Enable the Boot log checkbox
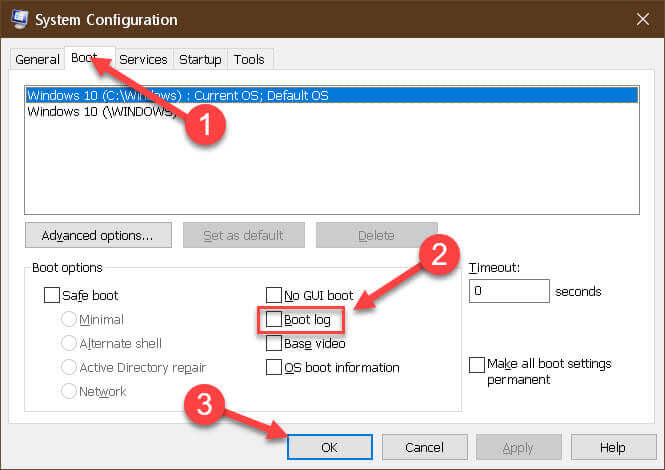The height and width of the screenshot is (470, 665). [274, 319]
